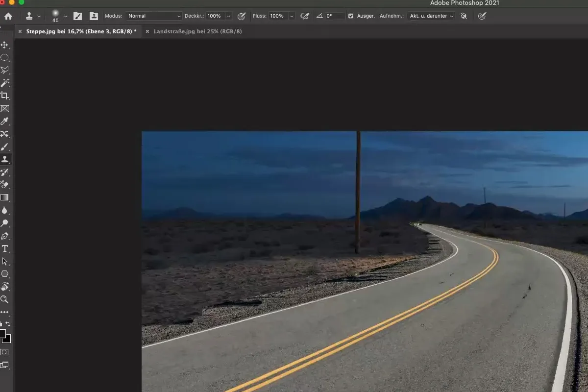
Task: Select the Pen tool
Action: [5, 236]
